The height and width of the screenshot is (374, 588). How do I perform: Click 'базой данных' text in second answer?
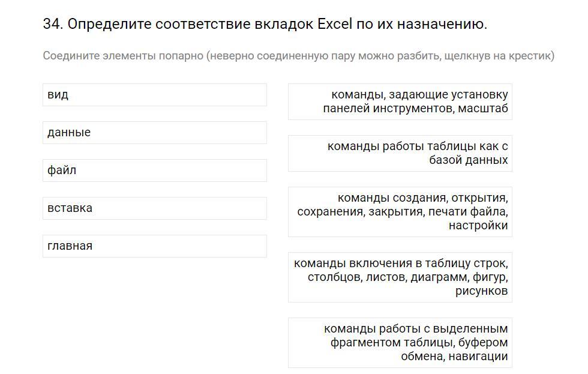[x=468, y=160]
